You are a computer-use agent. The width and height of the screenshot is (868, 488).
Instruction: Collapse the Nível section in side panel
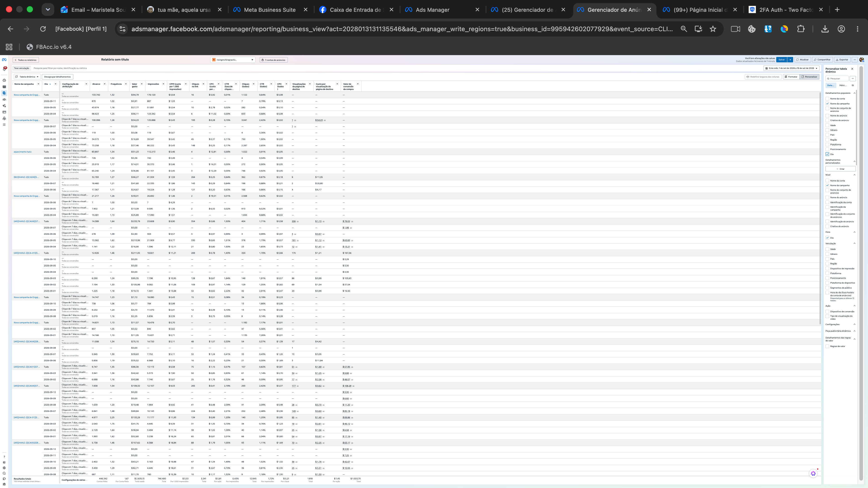click(x=854, y=175)
